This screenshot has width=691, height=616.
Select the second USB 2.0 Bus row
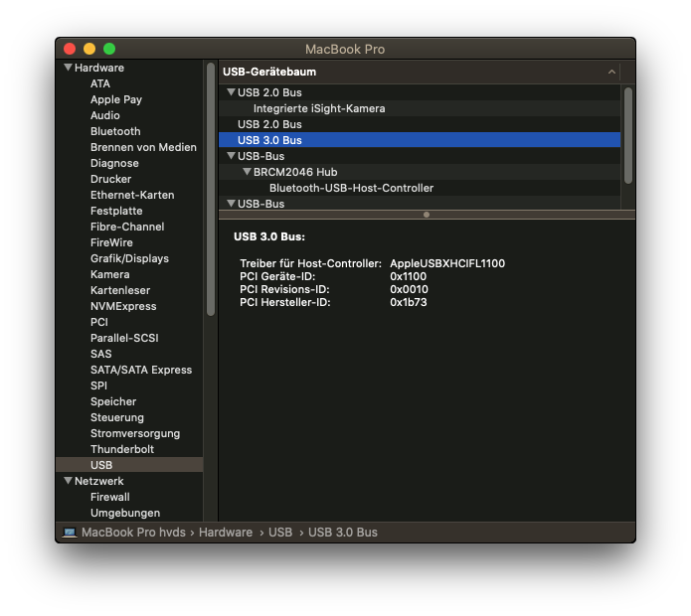pyautogui.click(x=420, y=124)
